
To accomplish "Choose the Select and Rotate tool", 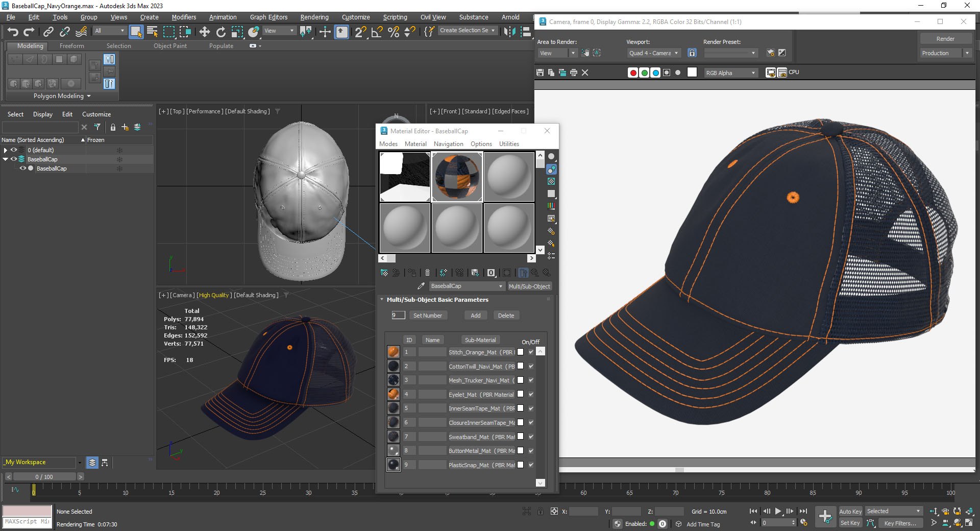I will click(220, 32).
